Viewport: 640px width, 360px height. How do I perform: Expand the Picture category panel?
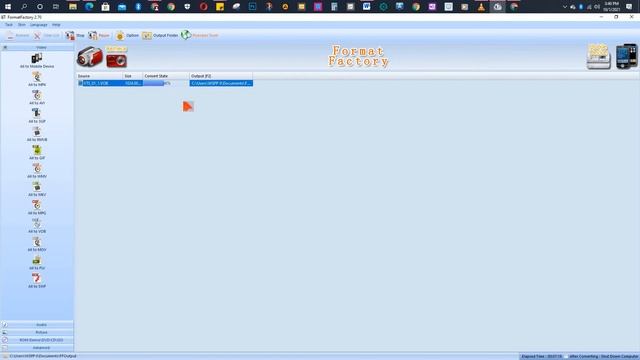(37, 332)
